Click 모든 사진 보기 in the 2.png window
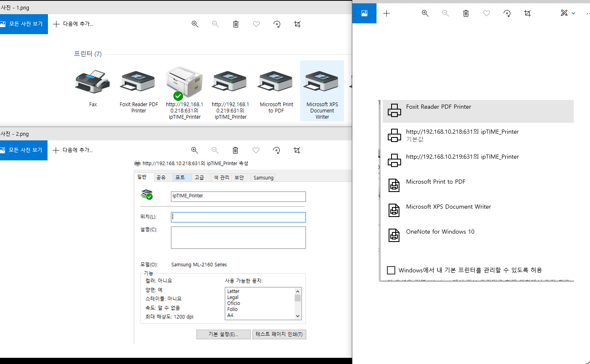590x364 pixels. point(24,150)
